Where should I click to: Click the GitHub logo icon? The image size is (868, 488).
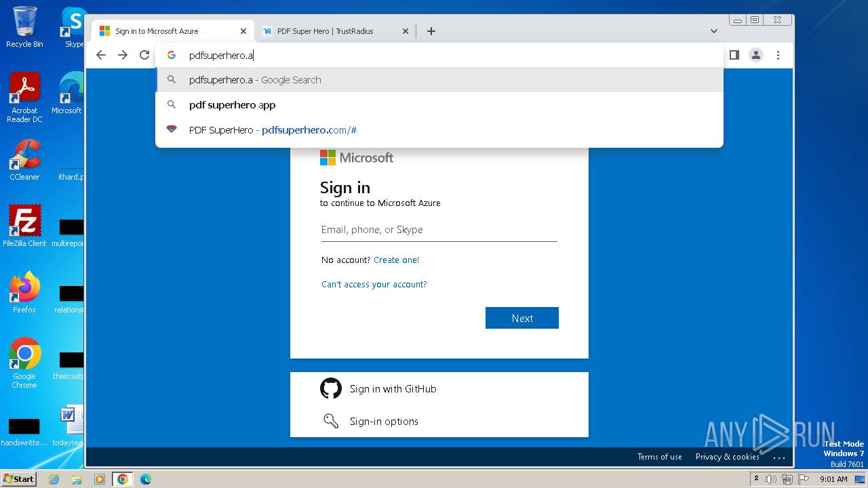click(x=331, y=388)
